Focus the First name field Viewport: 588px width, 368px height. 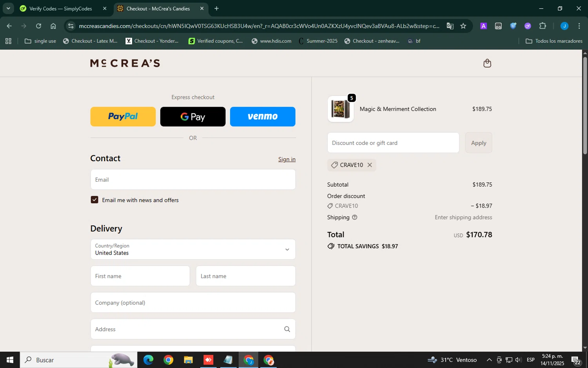140,276
